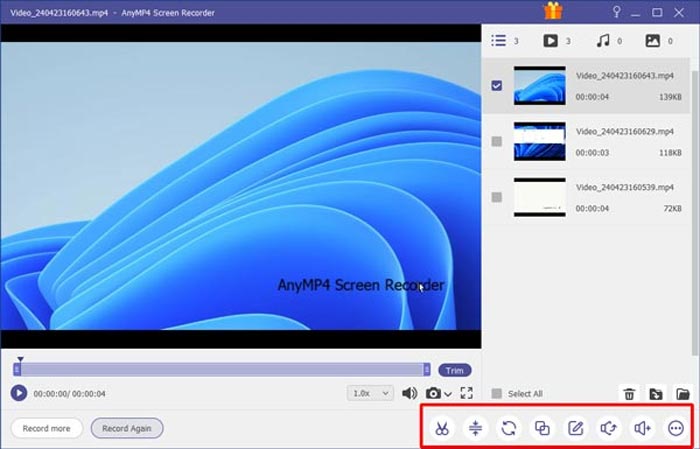The width and height of the screenshot is (700, 449).
Task: Open the audio extractor tool
Action: pyautogui.click(x=609, y=428)
